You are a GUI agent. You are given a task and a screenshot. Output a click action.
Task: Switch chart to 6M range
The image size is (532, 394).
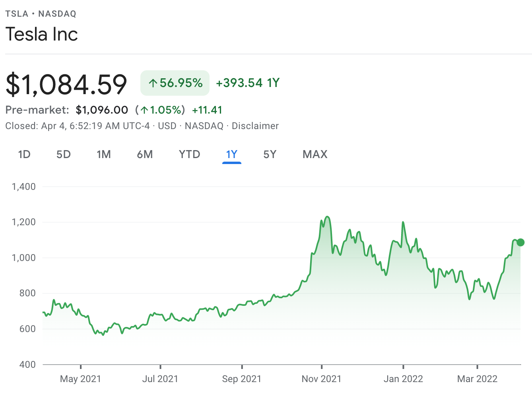pos(145,154)
